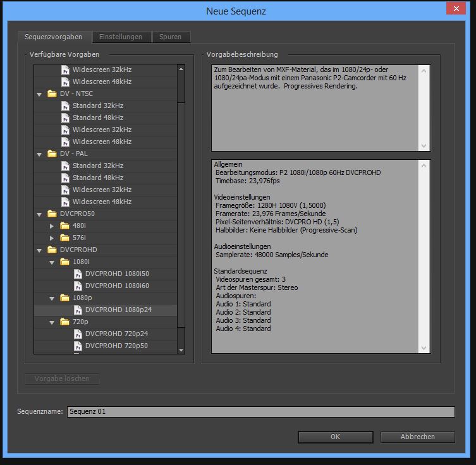
Task: Select DV - PAL Widescreen 32kHz preset icon
Action: pos(65,190)
